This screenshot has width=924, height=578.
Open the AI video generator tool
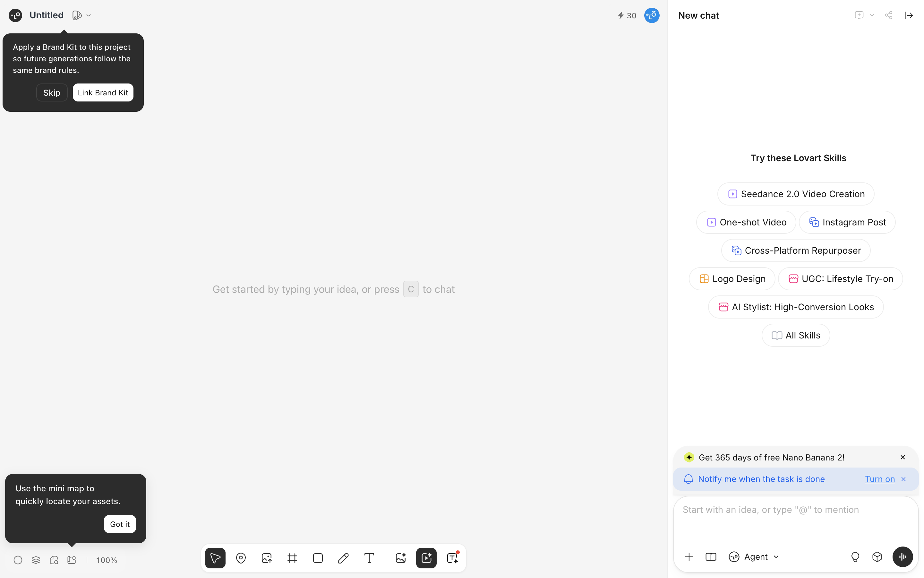coord(426,558)
